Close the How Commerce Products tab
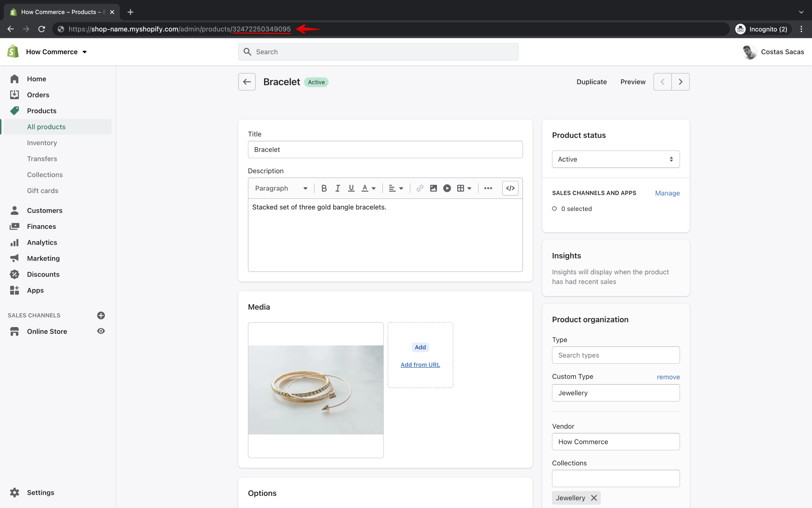812x508 pixels. click(112, 12)
